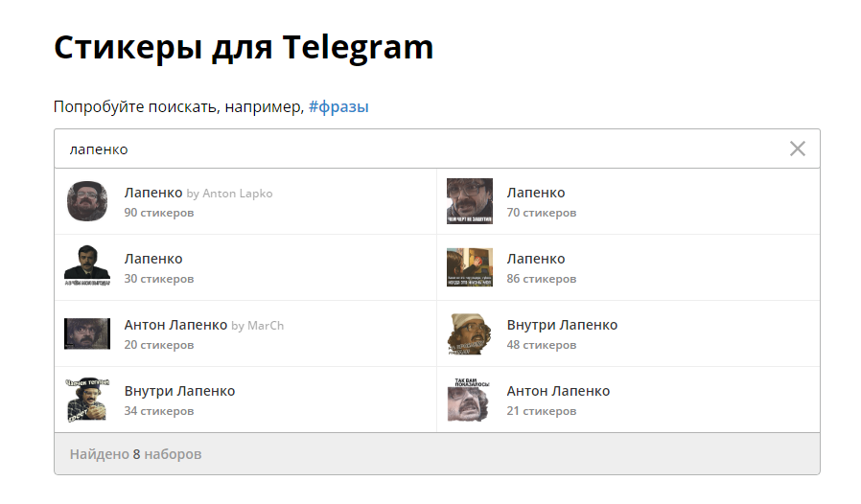
Task: Open the #фразы hashtag link
Action: pyautogui.click(x=338, y=107)
